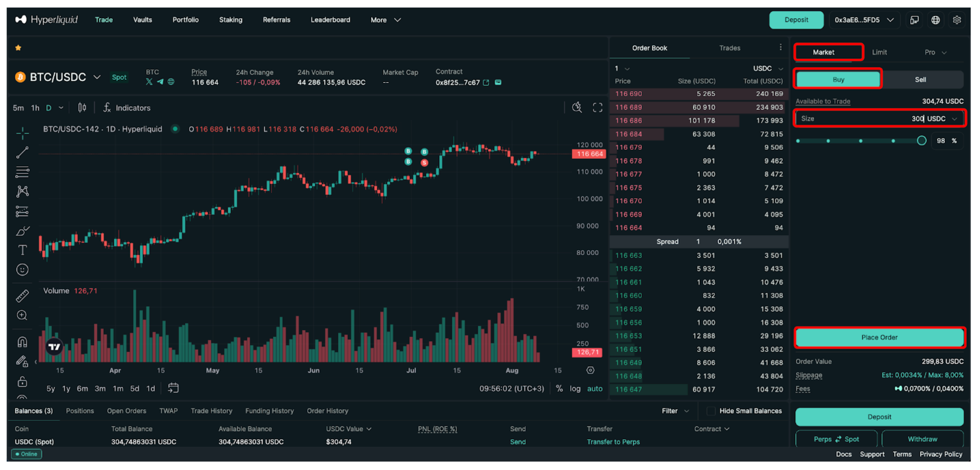Open the settings gear icon
The height and width of the screenshot is (470, 980).
[x=956, y=20]
